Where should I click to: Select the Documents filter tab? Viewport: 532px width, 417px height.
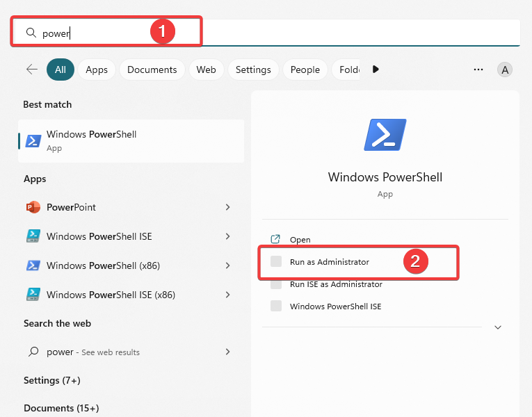click(x=152, y=69)
